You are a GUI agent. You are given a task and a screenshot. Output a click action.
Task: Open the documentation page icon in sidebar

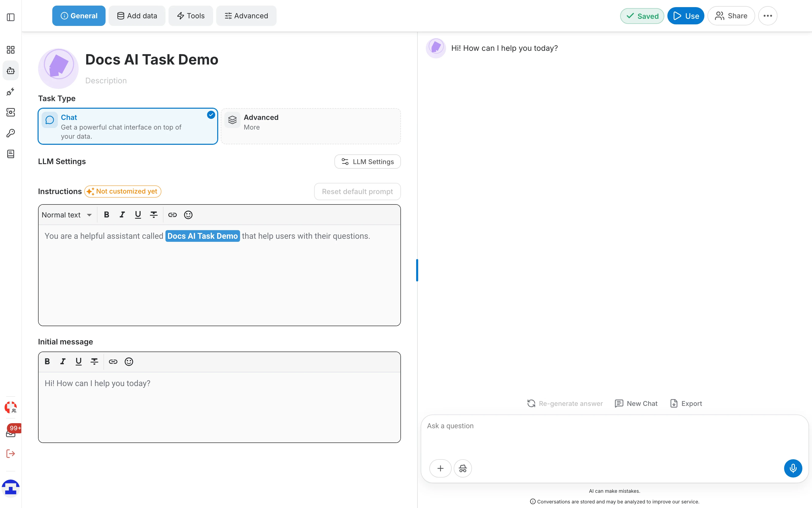11,154
